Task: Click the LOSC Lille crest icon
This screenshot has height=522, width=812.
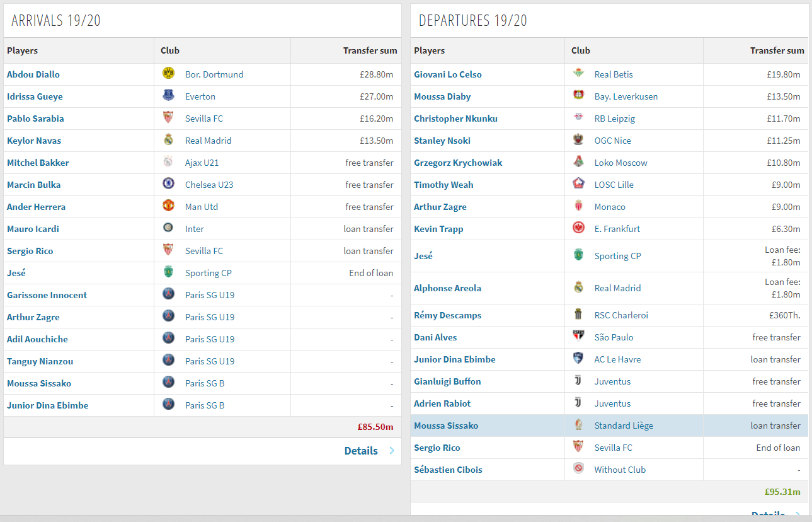Action: click(x=578, y=183)
